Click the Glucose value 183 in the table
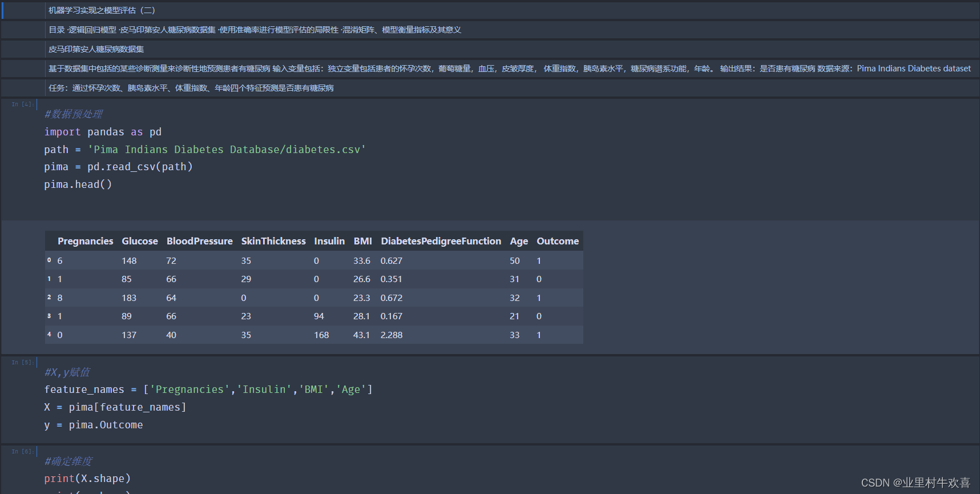This screenshot has height=494, width=980. 129,298
